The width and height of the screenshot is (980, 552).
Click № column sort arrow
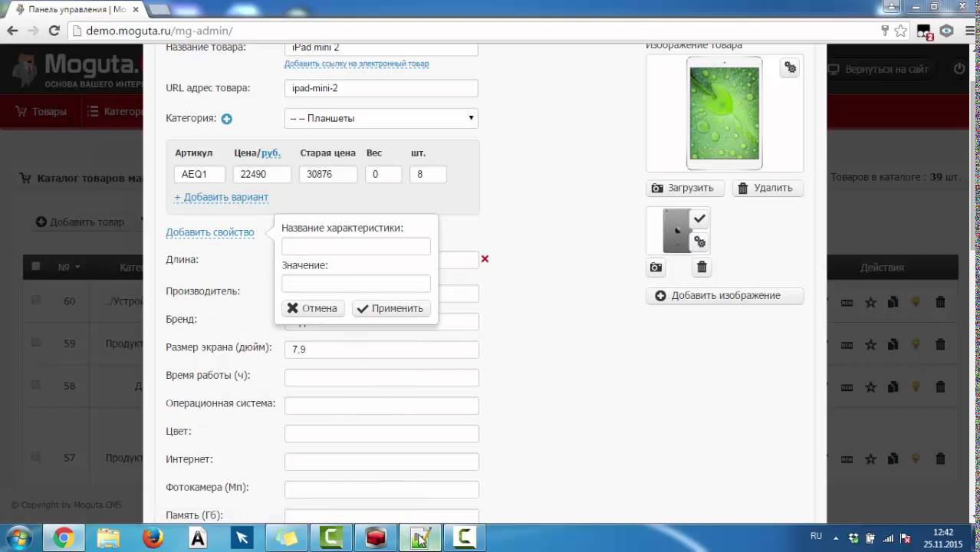77,268
